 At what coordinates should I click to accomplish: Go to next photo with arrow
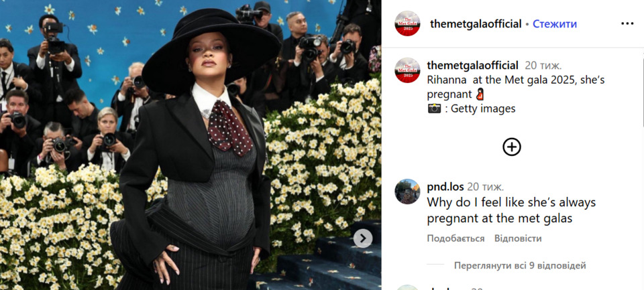click(x=363, y=238)
